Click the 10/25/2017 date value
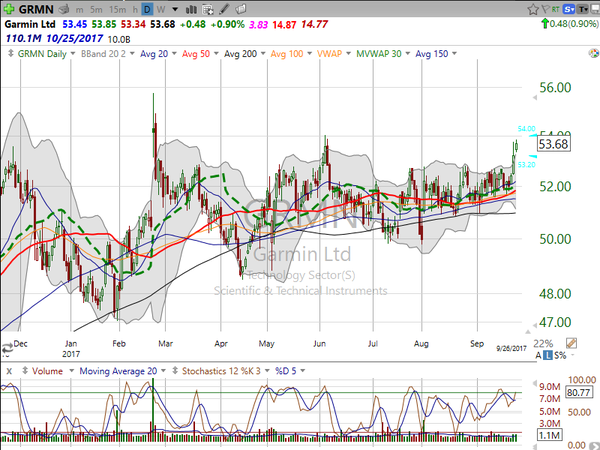This screenshot has width=600, height=450. [75, 39]
